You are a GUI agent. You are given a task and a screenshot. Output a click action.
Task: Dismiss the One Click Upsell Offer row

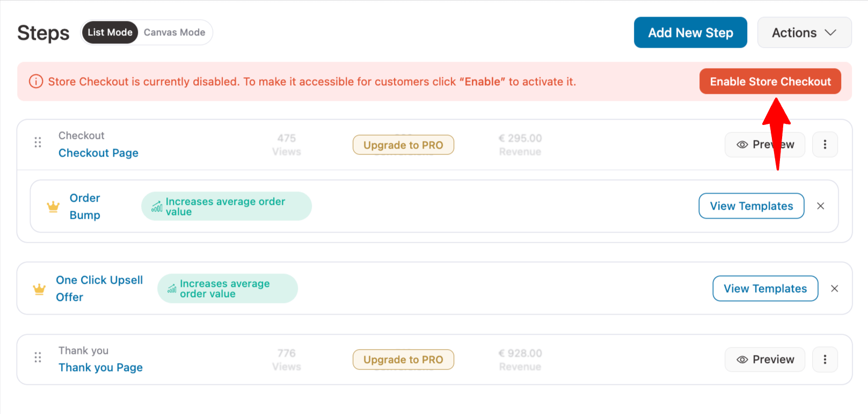pos(834,289)
